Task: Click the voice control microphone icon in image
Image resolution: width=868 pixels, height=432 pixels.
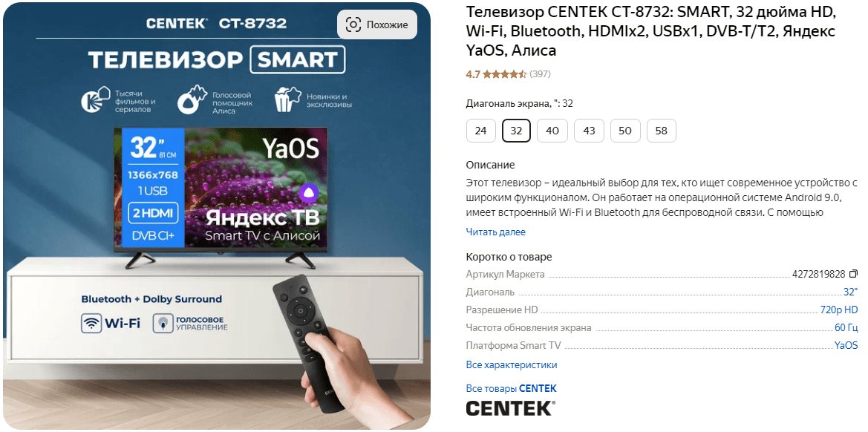Action: [x=162, y=323]
